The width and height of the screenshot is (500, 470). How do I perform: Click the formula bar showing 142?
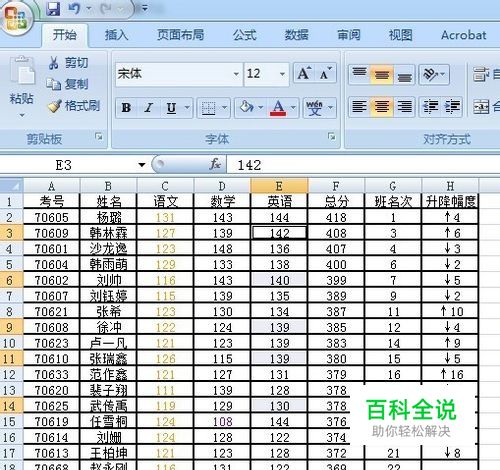point(363,165)
